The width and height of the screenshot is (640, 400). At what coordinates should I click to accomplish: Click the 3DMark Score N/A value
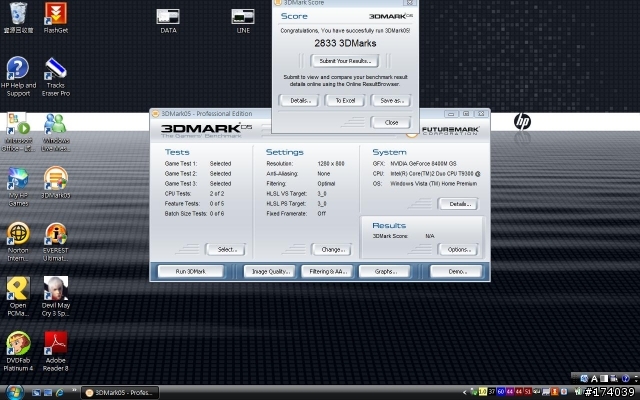429,236
